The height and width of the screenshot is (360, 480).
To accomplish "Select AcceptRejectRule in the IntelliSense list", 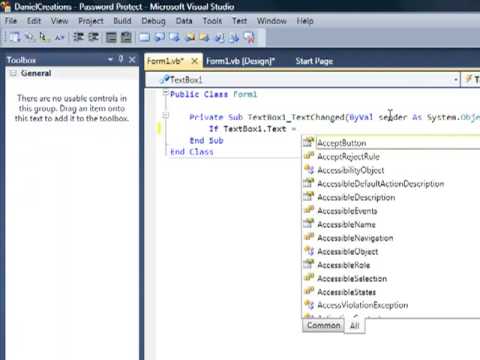I will click(391, 156).
